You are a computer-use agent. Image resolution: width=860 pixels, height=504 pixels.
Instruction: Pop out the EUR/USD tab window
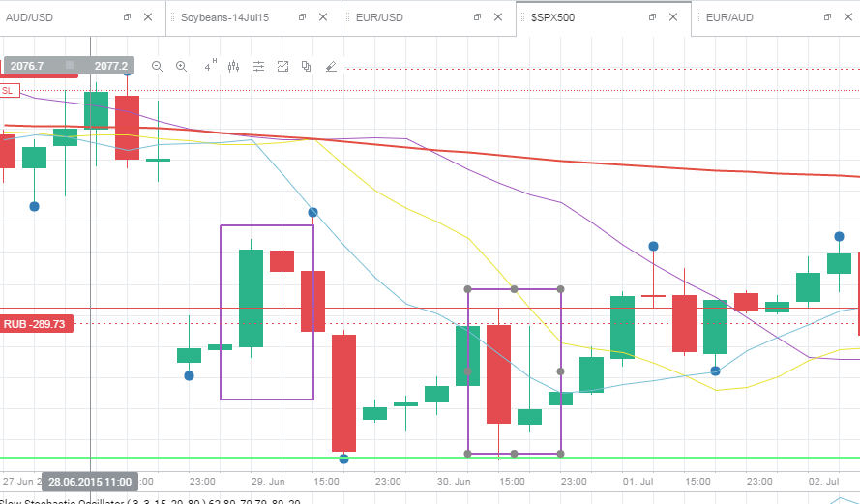tap(477, 17)
